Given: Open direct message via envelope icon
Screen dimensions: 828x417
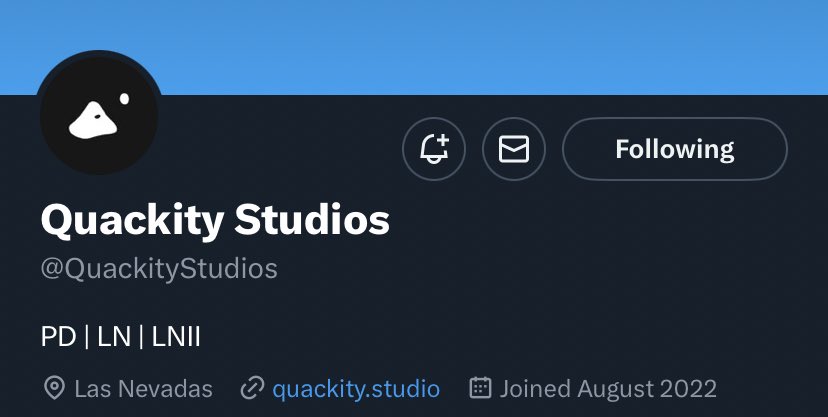Looking at the screenshot, I should click(514, 149).
